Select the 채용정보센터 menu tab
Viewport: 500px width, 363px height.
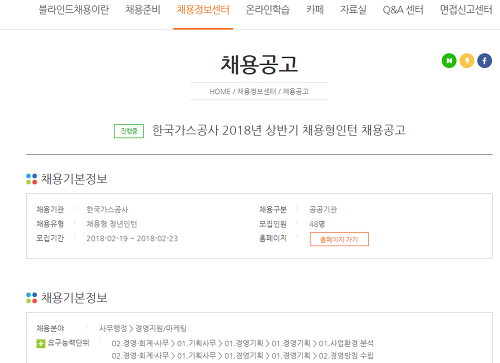203,10
